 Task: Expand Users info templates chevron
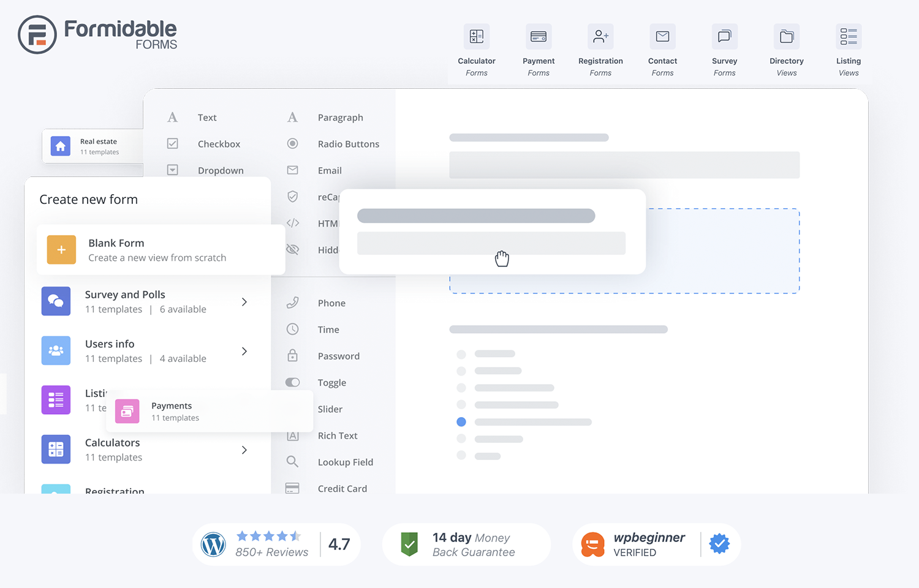click(x=244, y=351)
